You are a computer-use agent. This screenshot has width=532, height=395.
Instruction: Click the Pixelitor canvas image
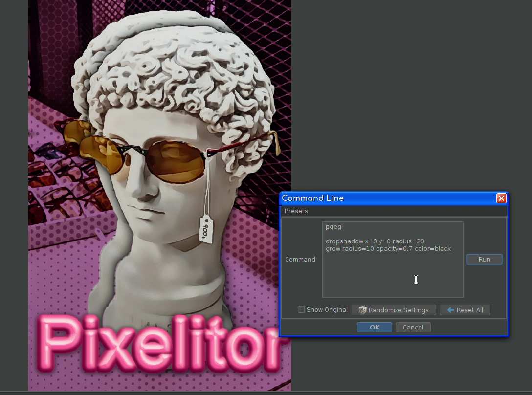coord(160,196)
